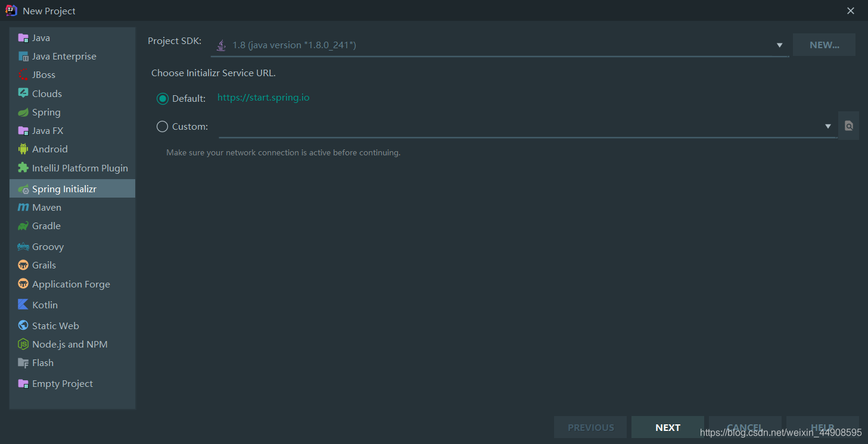Click the JBoss icon in sidebar
Viewport: 868px width, 444px height.
coord(23,75)
